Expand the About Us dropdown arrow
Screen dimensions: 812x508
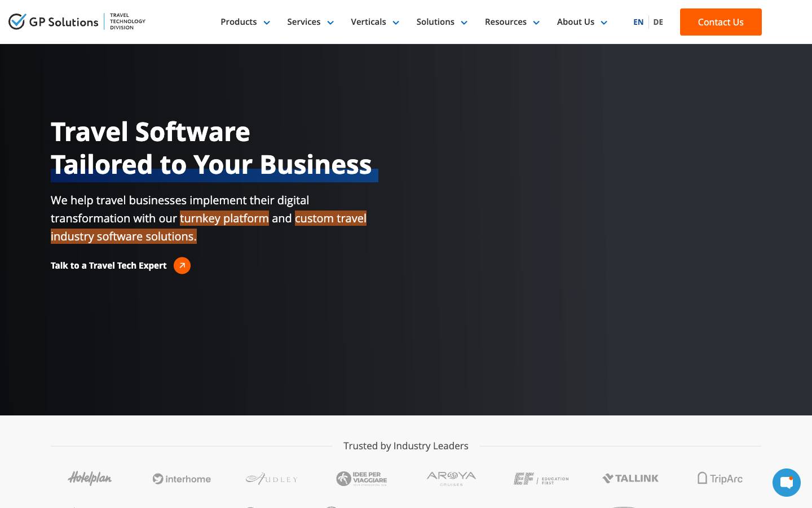604,23
